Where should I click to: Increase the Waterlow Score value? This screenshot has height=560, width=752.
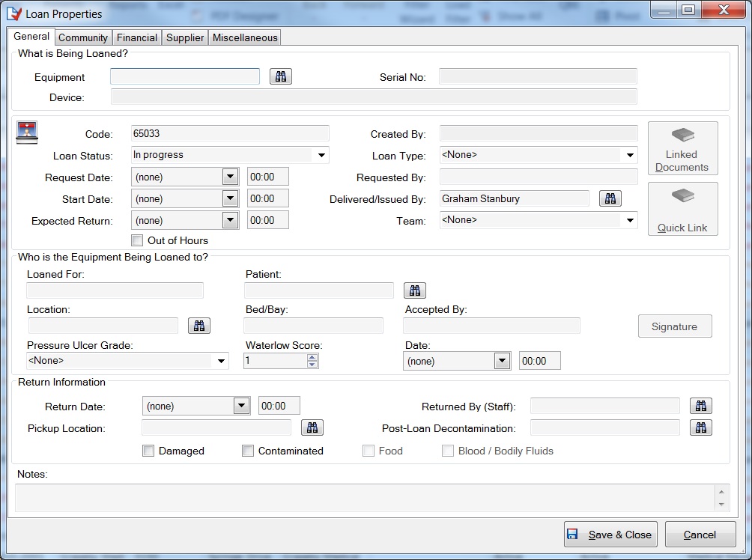coord(312,357)
